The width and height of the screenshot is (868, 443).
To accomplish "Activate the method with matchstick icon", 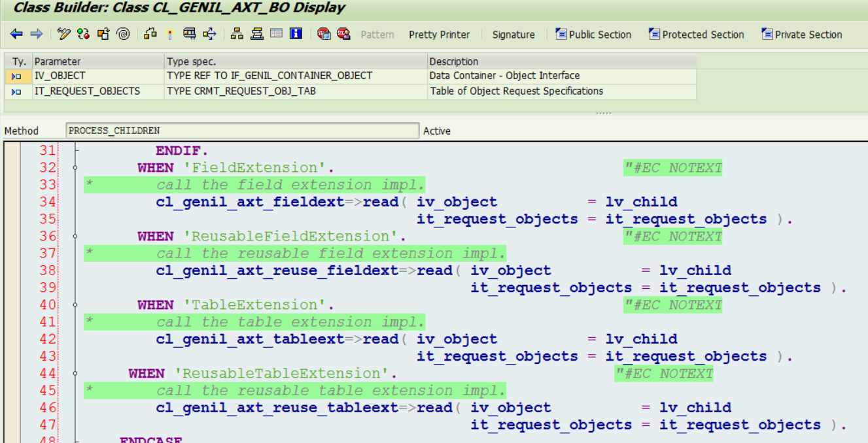I will [170, 34].
